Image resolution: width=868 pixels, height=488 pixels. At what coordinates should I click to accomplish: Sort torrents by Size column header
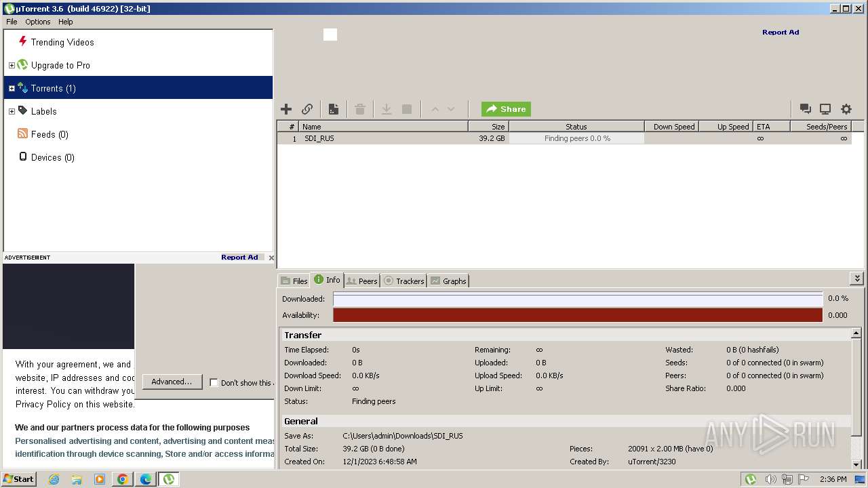pos(489,127)
